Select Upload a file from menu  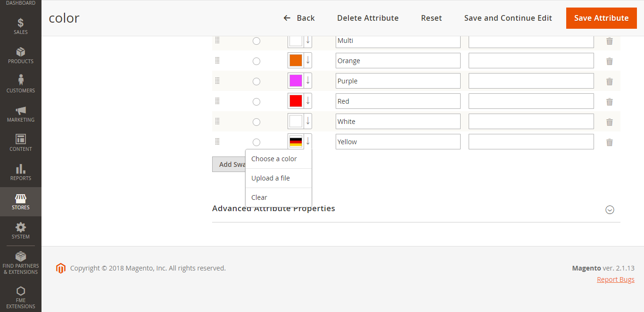tap(279, 178)
